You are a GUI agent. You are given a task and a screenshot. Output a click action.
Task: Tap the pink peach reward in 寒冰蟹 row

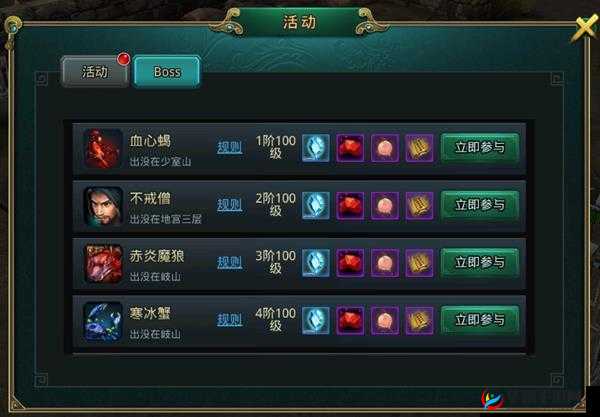tap(385, 321)
